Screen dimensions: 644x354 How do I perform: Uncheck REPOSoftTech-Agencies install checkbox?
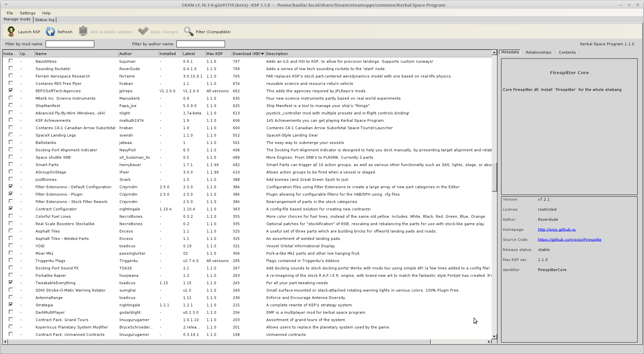coord(11,91)
